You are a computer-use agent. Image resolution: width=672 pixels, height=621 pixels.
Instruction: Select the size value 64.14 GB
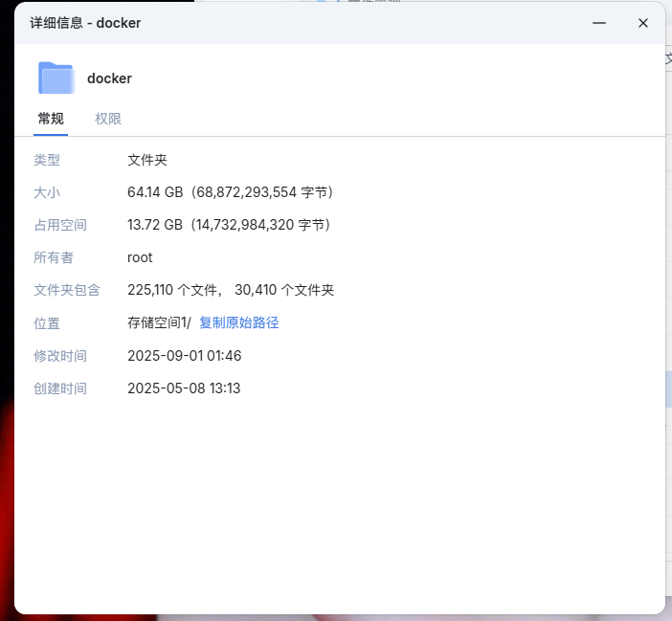[155, 192]
